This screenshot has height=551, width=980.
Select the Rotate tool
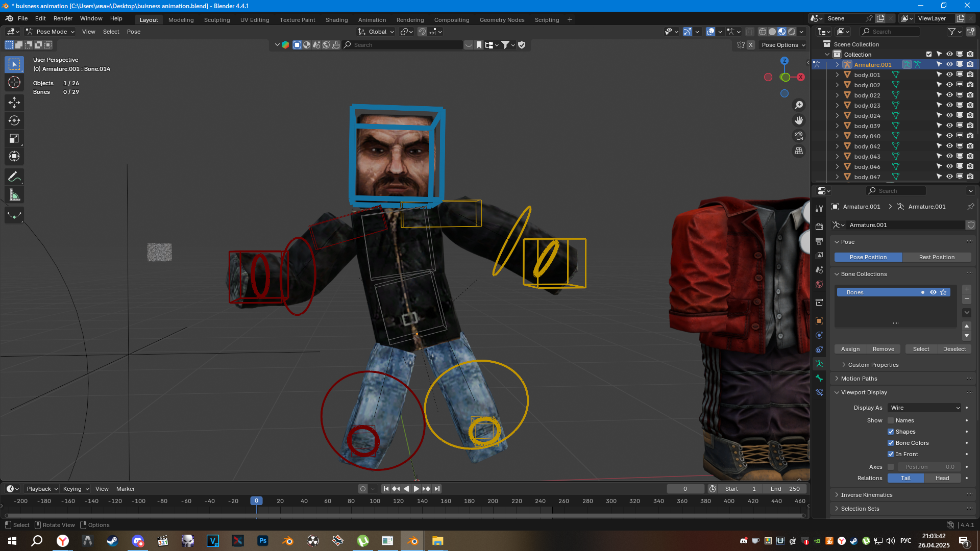pos(14,121)
